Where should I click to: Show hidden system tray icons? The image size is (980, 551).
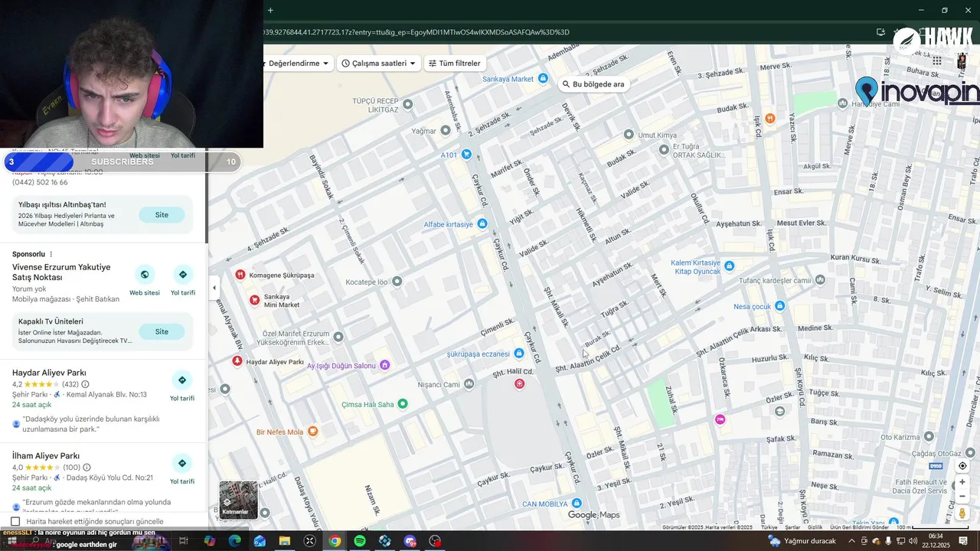pos(851,541)
